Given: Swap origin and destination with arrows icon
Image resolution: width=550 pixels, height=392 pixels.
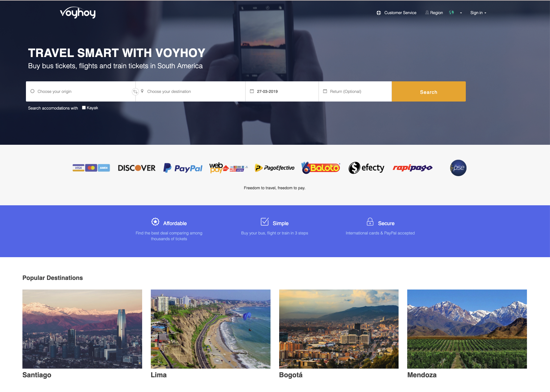Looking at the screenshot, I should click(135, 92).
